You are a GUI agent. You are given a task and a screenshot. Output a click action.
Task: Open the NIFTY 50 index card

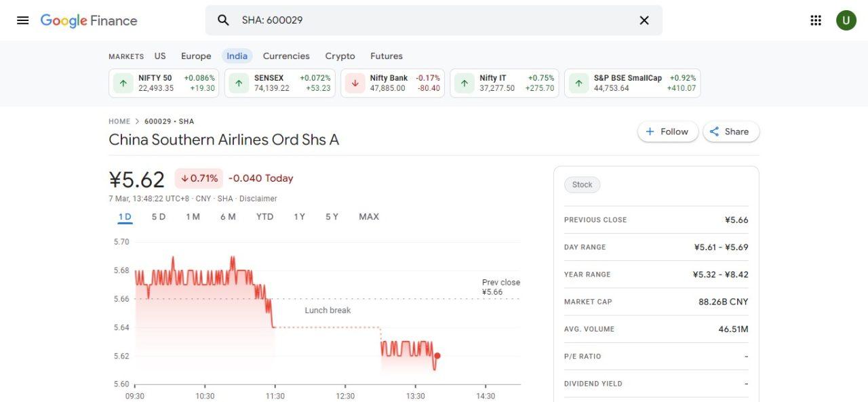pos(164,83)
